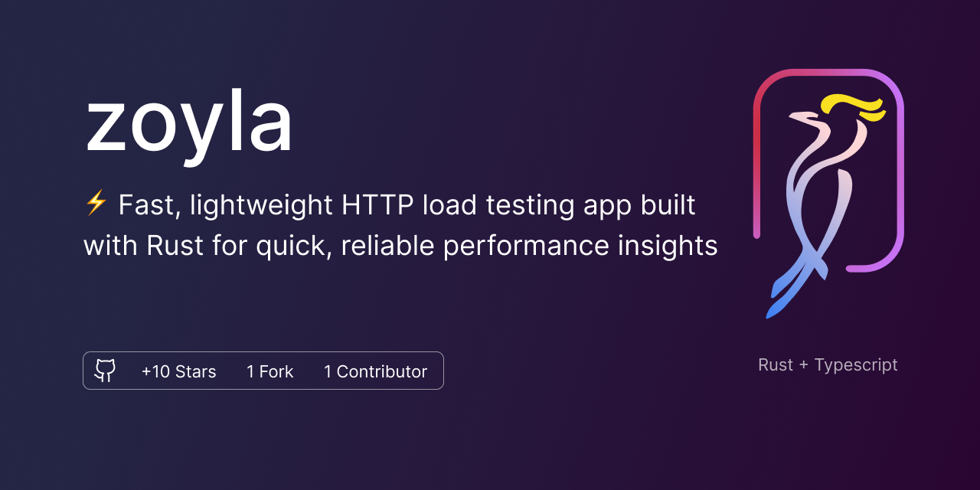Click the word "lightweight" in the description
The height and width of the screenshot is (490, 980).
(x=261, y=205)
